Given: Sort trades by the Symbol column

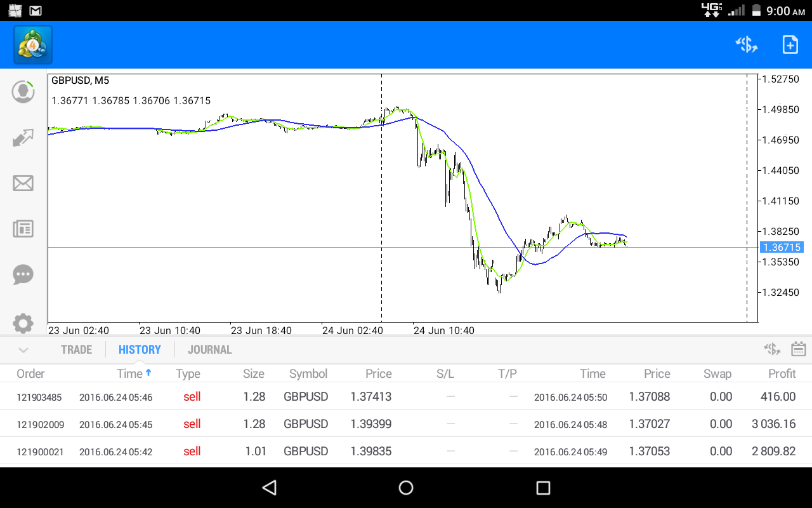Looking at the screenshot, I should [x=308, y=373].
